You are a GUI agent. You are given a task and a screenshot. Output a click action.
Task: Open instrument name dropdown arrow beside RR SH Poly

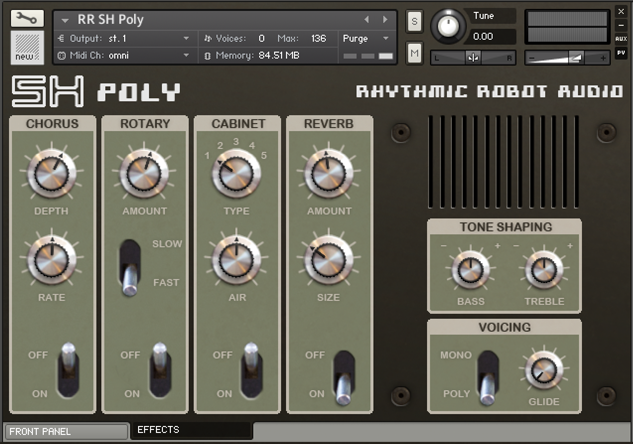pos(65,20)
